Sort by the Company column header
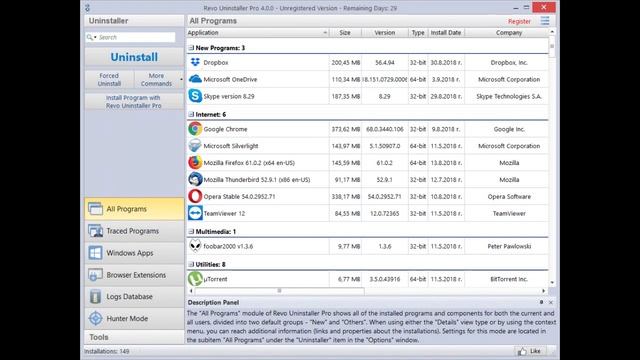The image size is (640, 360). click(509, 33)
